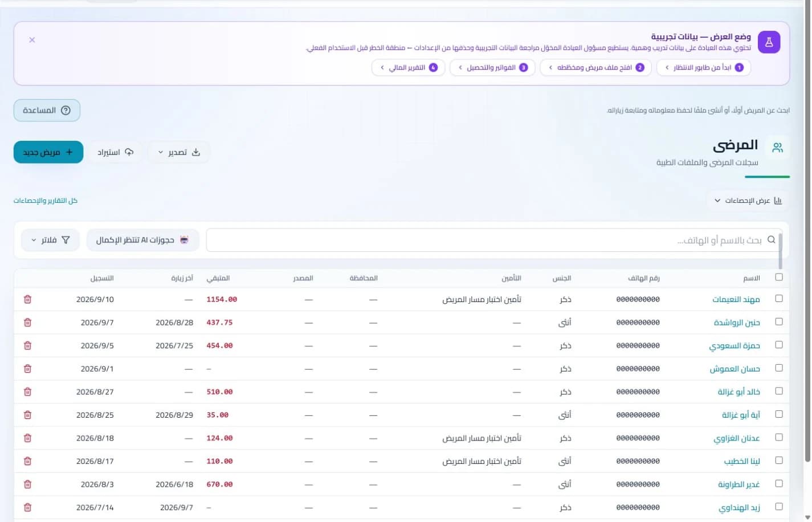Screen dimensions: 812x522
Task: Open كل التقارير والإحصاءات link
Action: click(46, 201)
